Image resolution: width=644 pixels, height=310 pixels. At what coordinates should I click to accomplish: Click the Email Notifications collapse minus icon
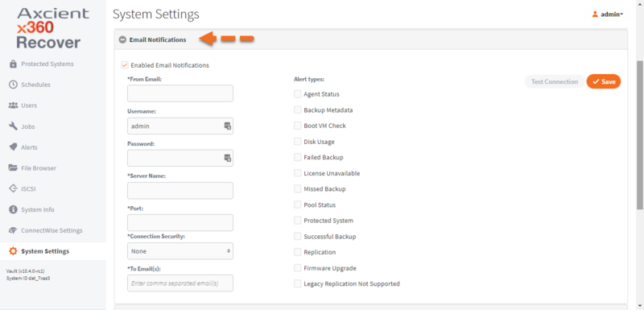tap(122, 39)
